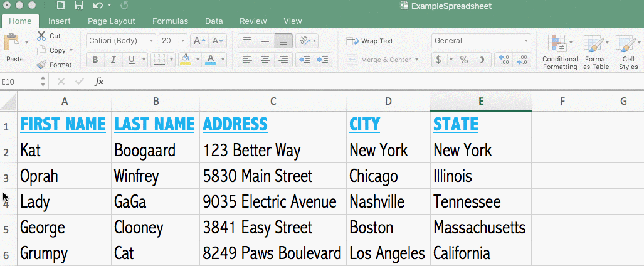Toggle Italic formatting

click(x=113, y=60)
